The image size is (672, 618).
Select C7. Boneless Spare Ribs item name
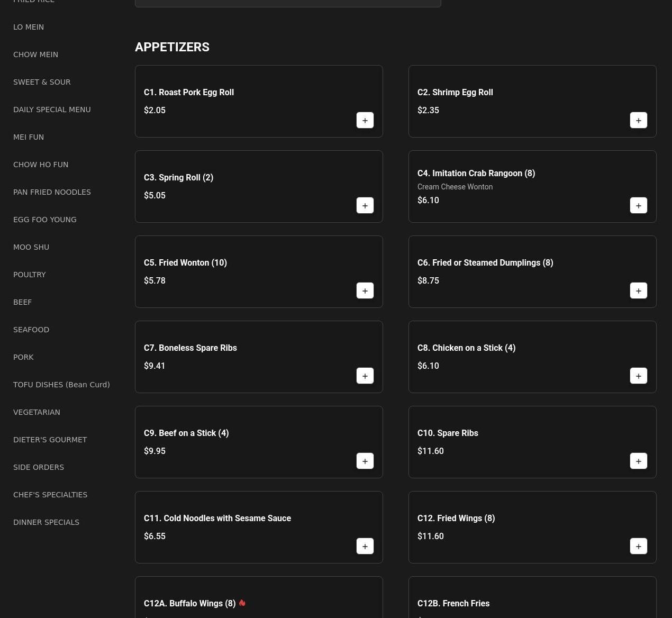pos(190,348)
